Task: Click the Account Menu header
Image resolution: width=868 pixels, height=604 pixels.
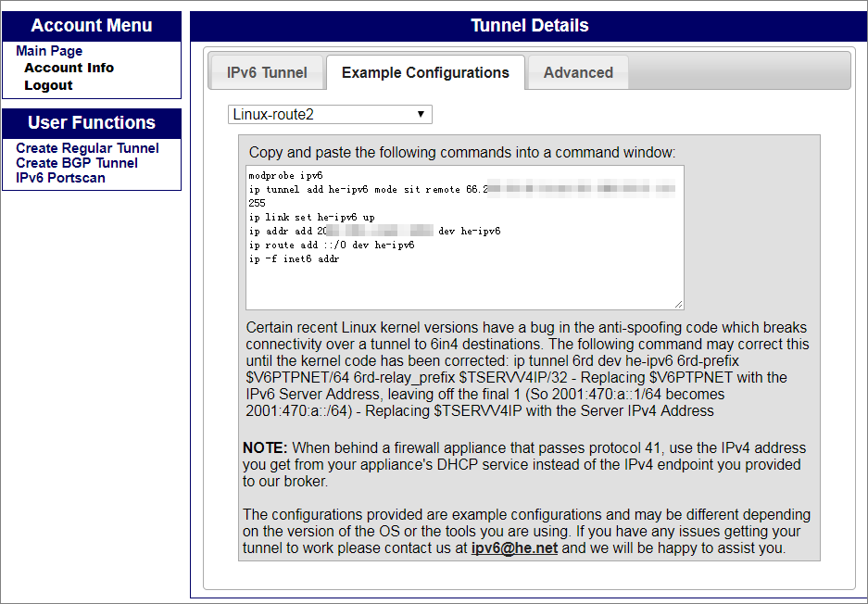Action: (x=92, y=26)
